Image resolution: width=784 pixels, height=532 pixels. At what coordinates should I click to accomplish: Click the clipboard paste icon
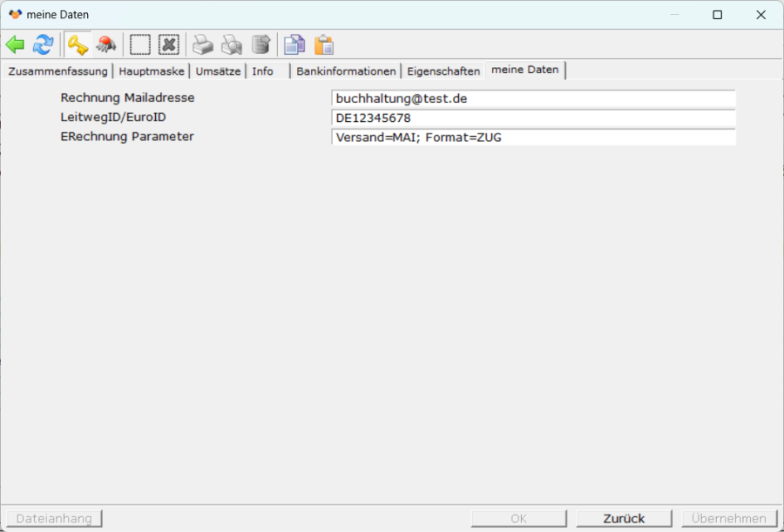click(324, 44)
